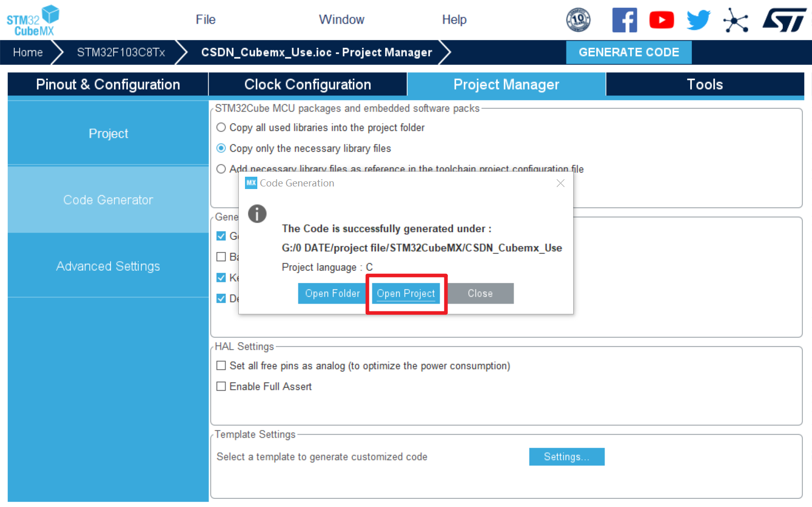Select Copy all used libraries radio button
Screen dimensions: 812x507
click(x=221, y=127)
